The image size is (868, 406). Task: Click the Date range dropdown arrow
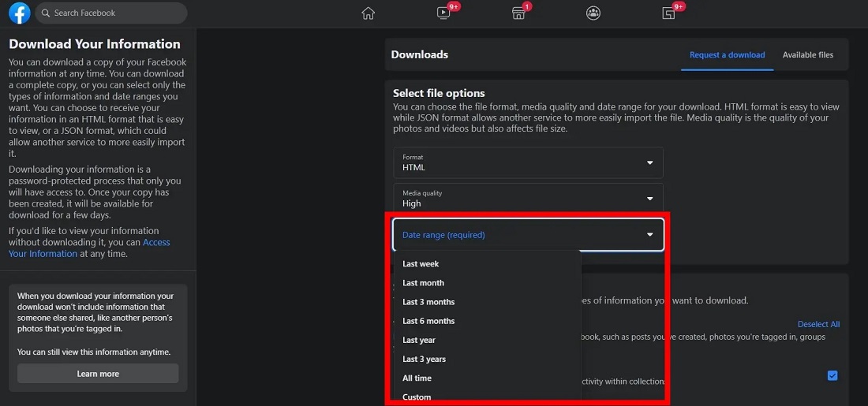[x=650, y=234]
